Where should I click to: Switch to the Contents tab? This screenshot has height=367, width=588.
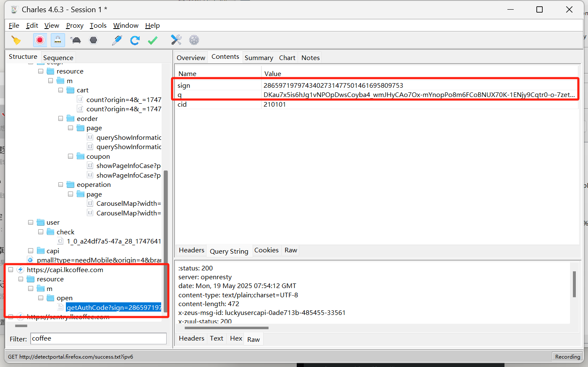point(225,57)
